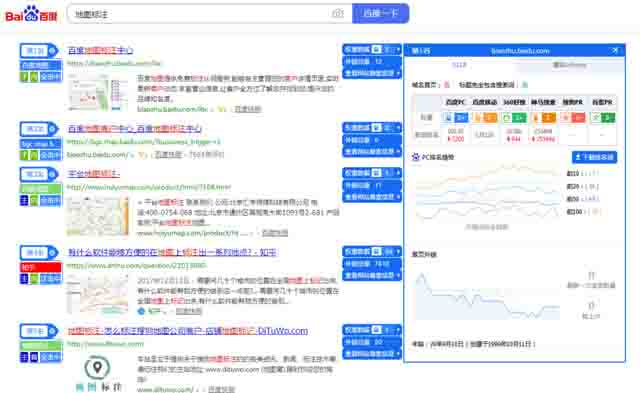The height and width of the screenshot is (393, 640).
Task: Click the paw icon beside PC排名趋势
Action: click(x=416, y=157)
